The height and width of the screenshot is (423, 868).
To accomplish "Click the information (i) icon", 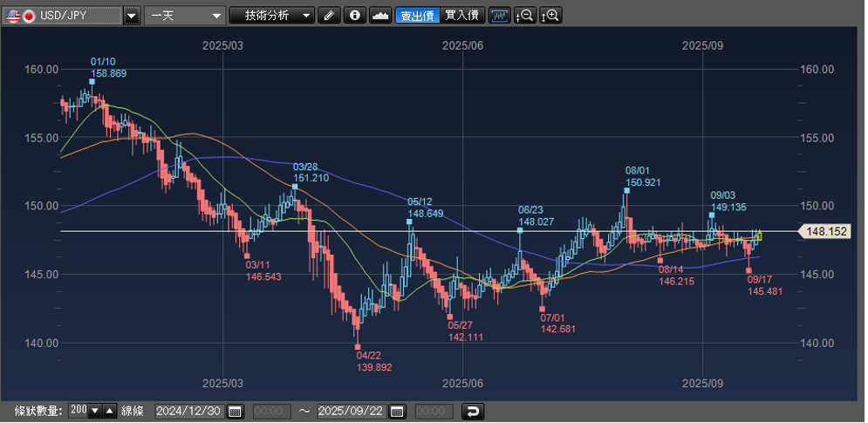I will pos(354,16).
